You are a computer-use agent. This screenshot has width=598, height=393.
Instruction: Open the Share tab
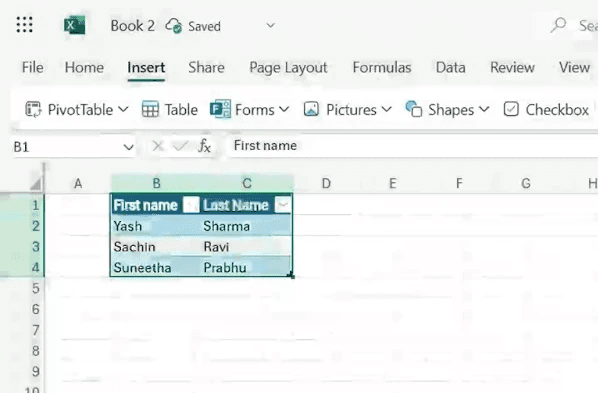tap(206, 68)
